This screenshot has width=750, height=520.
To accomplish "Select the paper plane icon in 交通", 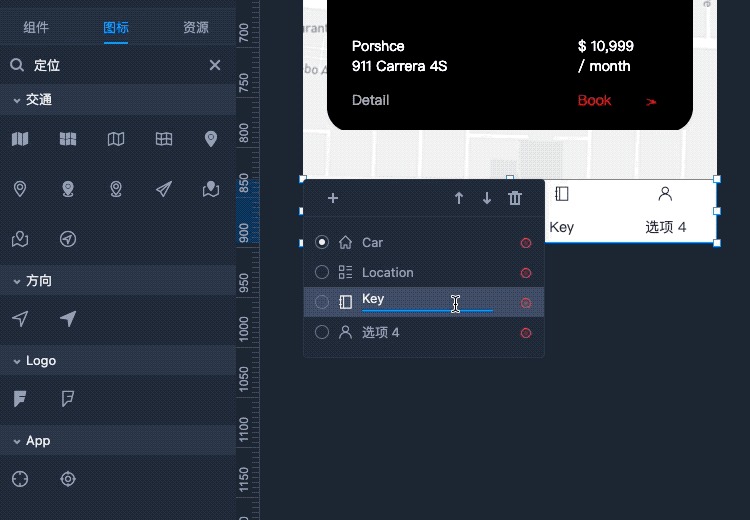I will click(163, 188).
